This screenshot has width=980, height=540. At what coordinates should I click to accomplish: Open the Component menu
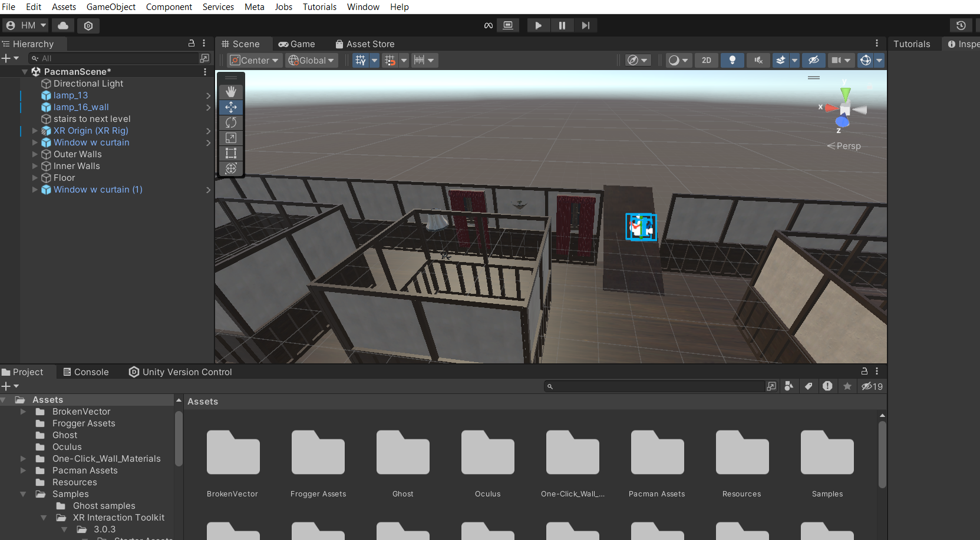pos(169,7)
